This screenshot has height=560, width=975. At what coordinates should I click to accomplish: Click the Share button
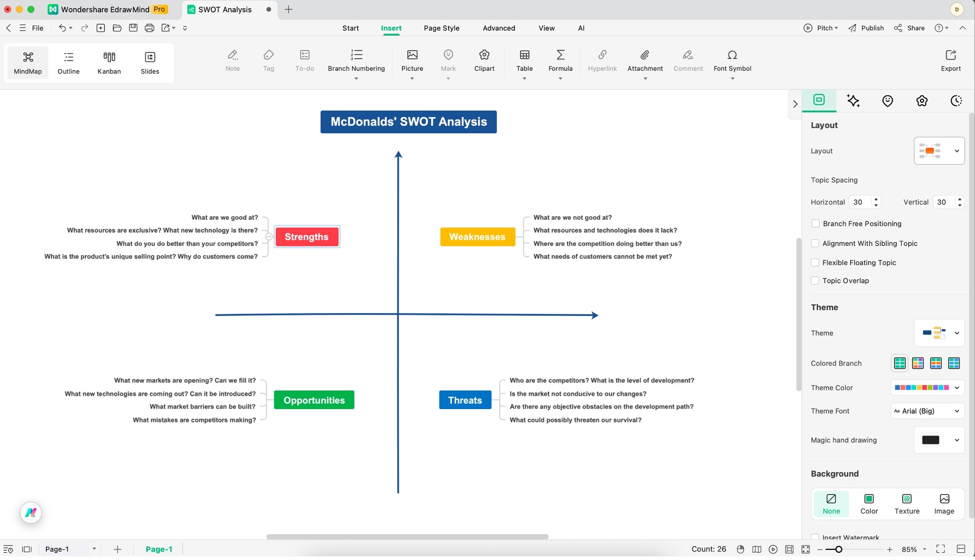909,28
